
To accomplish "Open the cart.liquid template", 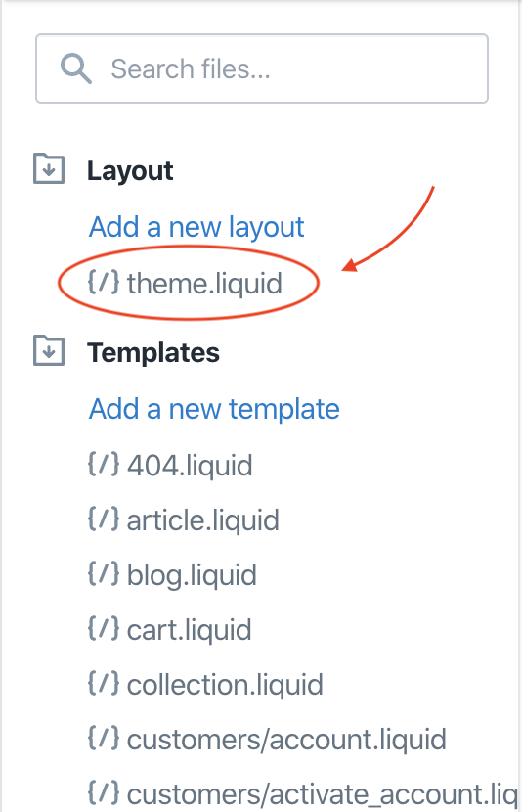I will (189, 630).
